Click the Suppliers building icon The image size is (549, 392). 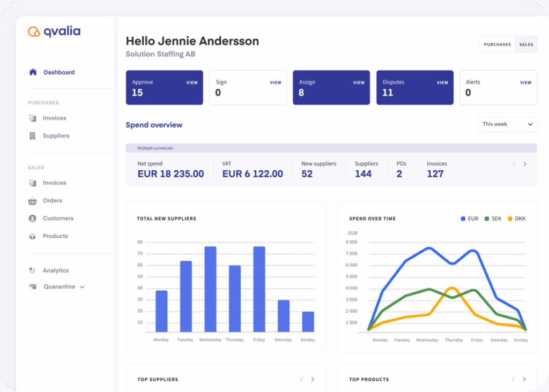point(33,136)
